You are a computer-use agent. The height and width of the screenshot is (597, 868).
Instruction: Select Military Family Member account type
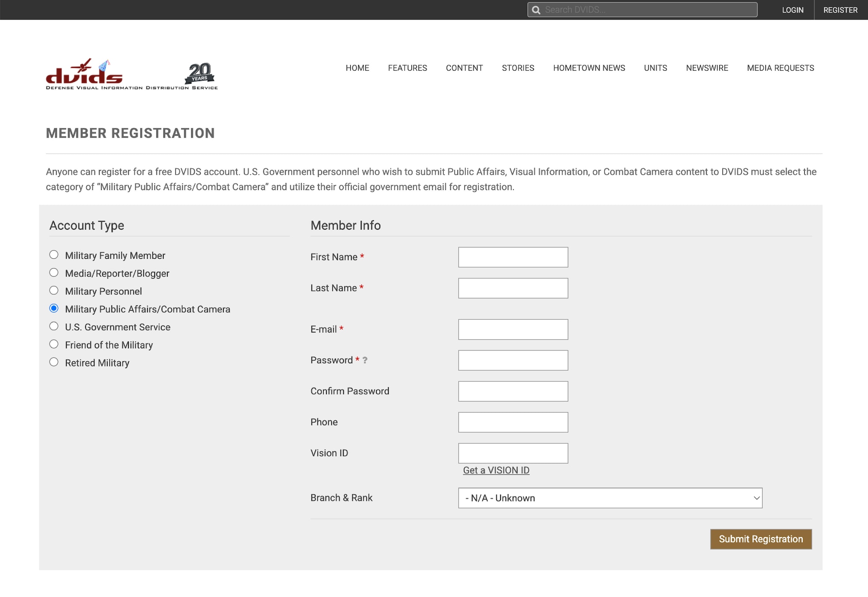(x=54, y=255)
